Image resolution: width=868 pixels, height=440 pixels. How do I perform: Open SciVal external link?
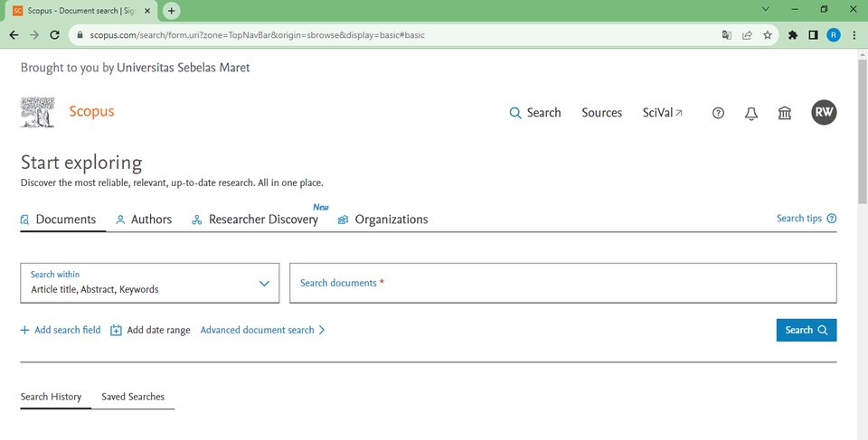[x=662, y=113]
